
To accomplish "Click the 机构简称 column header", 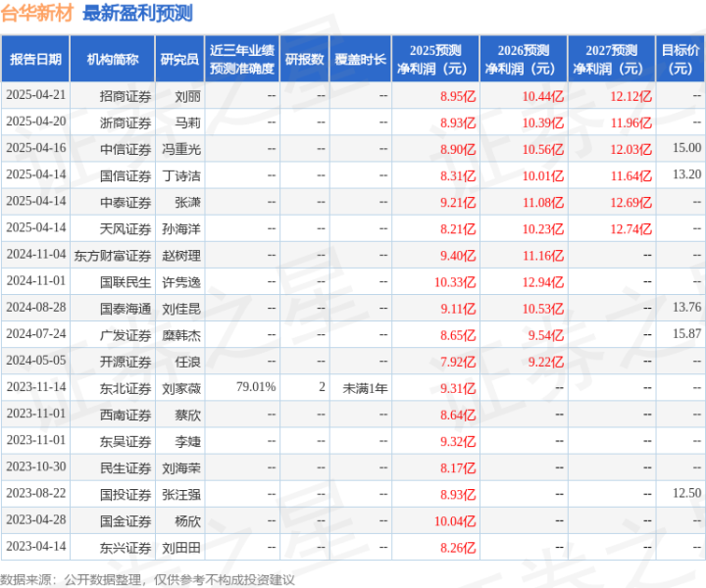I will tap(113, 60).
